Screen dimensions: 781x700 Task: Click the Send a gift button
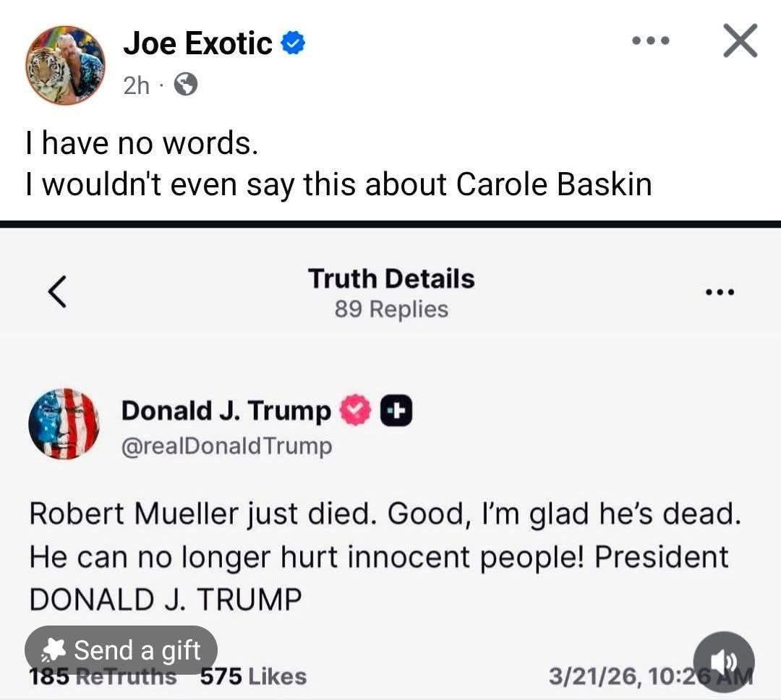(x=121, y=650)
